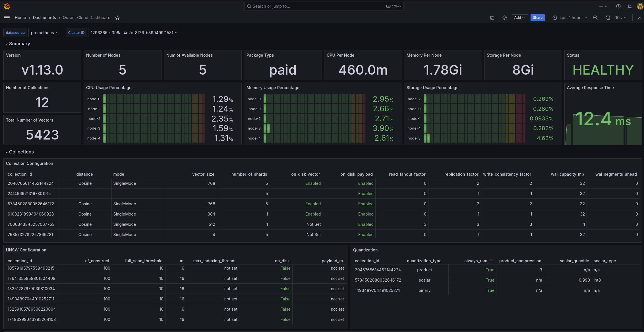Open the clock icon beside Last 1 hour
Viewport: 644px width, 332px height.
(x=554, y=18)
